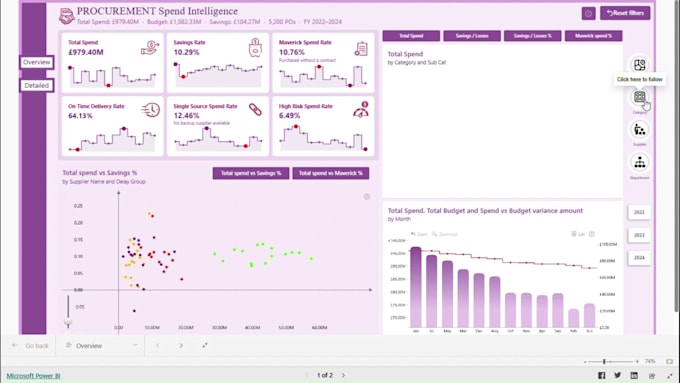Click the zoom out minus button
This screenshot has width=680, height=383.
click(585, 361)
